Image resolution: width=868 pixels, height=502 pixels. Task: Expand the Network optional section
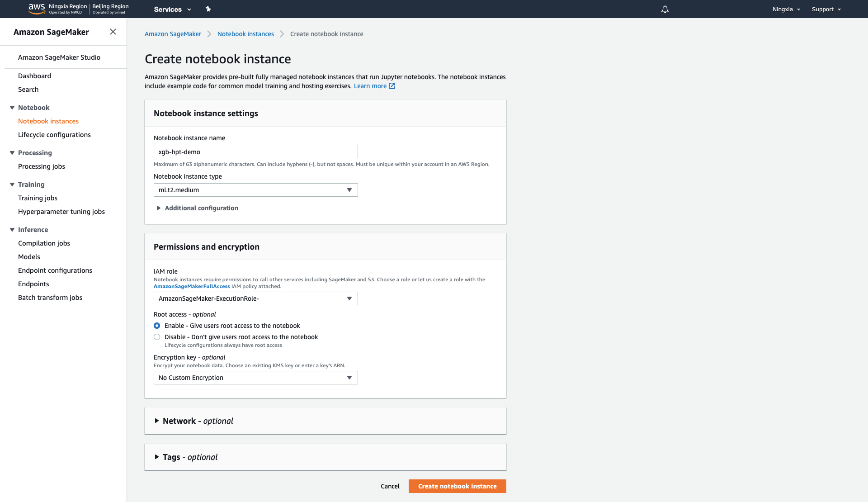coord(194,421)
